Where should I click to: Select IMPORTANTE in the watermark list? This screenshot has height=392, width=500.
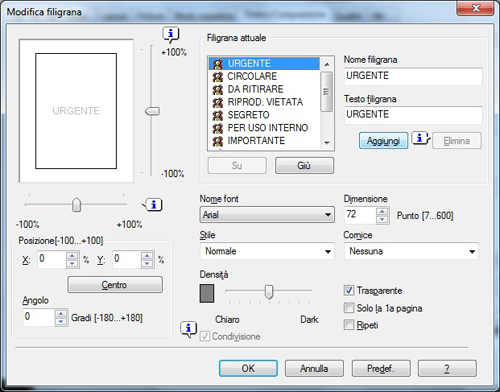tap(264, 141)
